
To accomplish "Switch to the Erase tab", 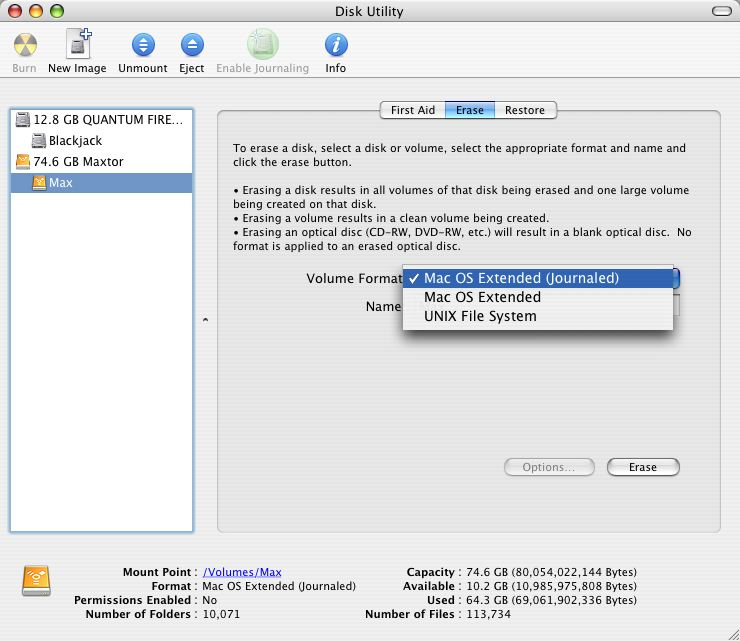I will coord(470,110).
